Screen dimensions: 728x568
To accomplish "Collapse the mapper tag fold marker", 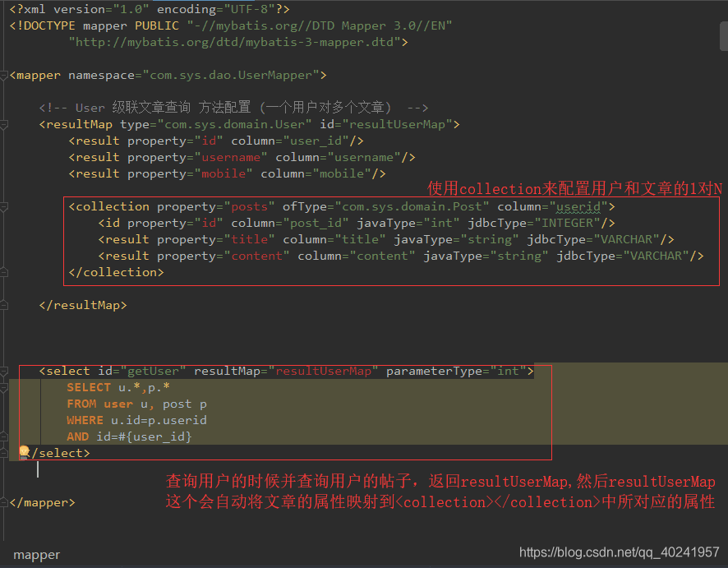I will pyautogui.click(x=4, y=76).
